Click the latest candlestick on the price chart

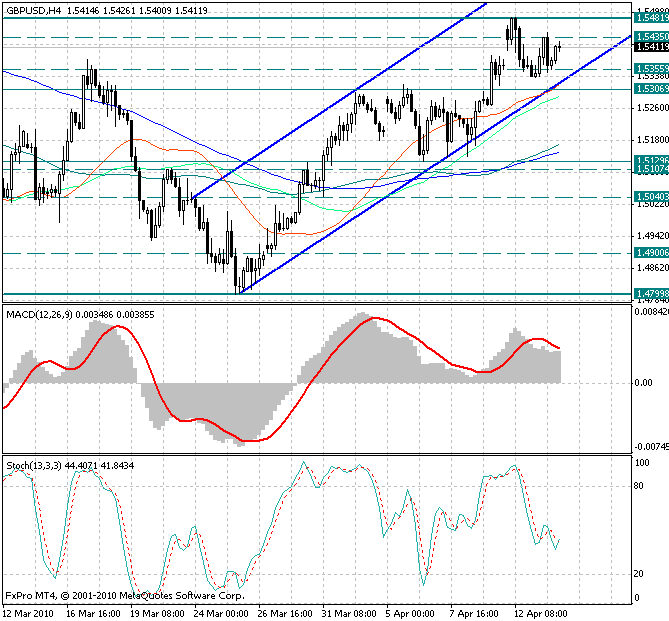[560, 44]
